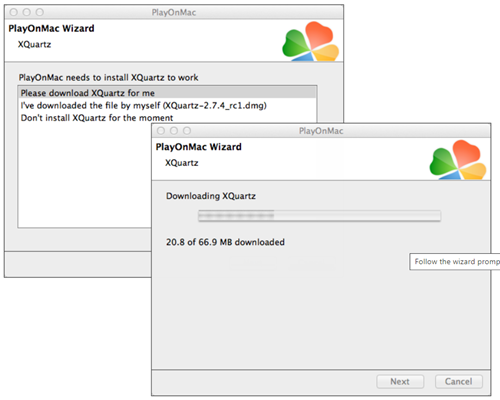Minimize the back PlayOnMac window
The image size is (500, 400).
(x=27, y=12)
